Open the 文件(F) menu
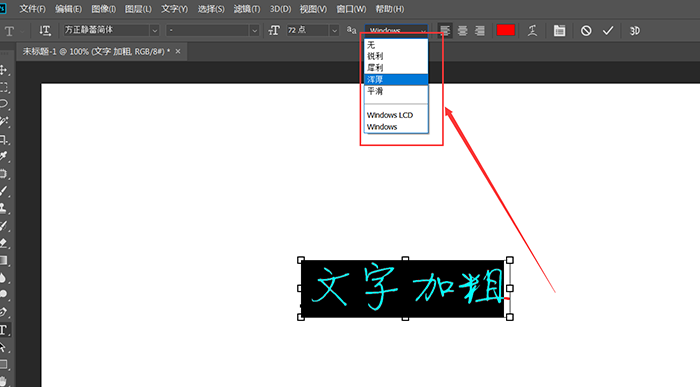700x387 pixels. pyautogui.click(x=32, y=9)
